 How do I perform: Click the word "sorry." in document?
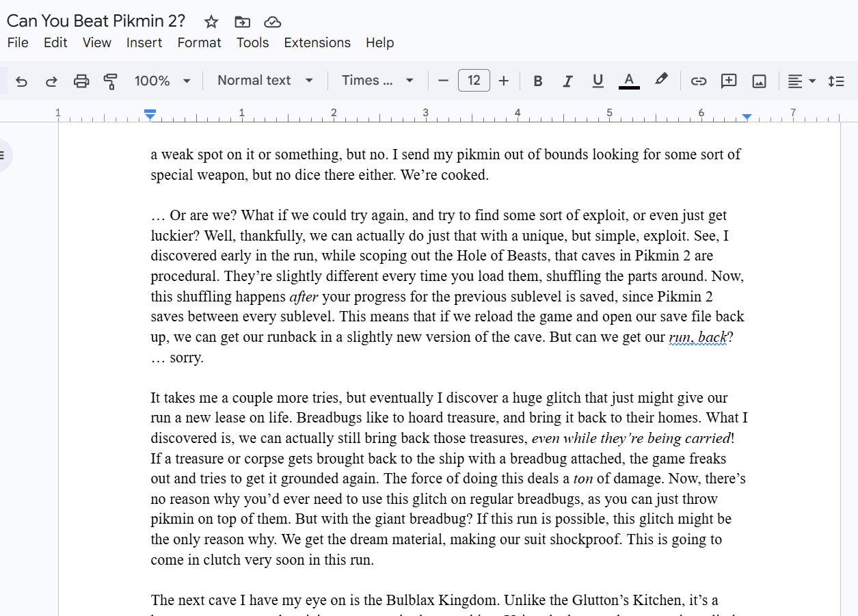click(187, 358)
